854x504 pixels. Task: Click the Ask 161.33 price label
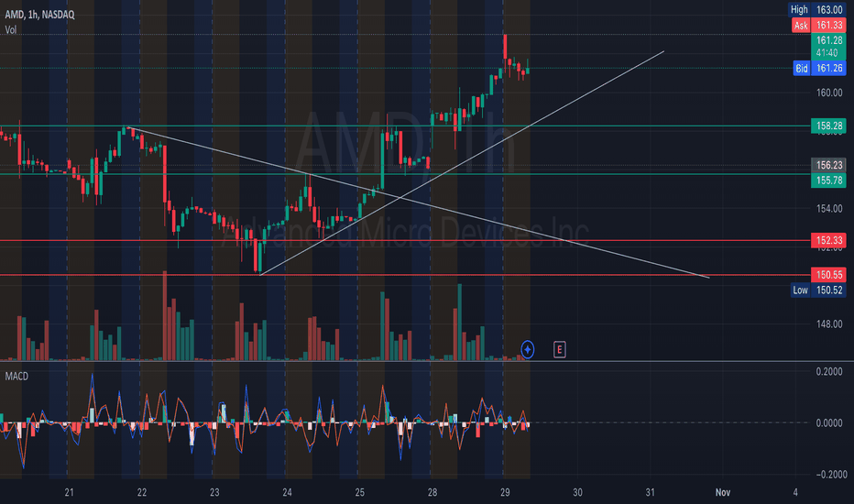coord(818,25)
